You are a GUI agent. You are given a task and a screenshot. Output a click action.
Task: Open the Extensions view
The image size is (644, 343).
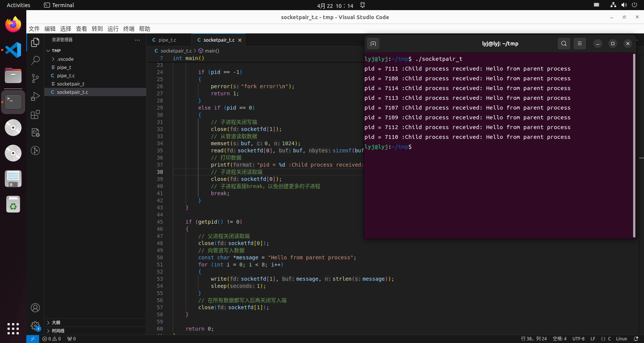[x=35, y=114]
